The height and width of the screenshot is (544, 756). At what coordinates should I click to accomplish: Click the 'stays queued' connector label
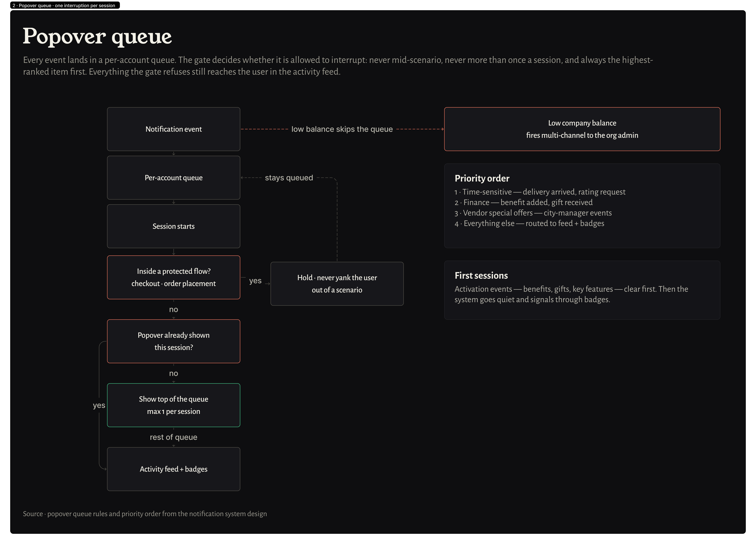289,178
